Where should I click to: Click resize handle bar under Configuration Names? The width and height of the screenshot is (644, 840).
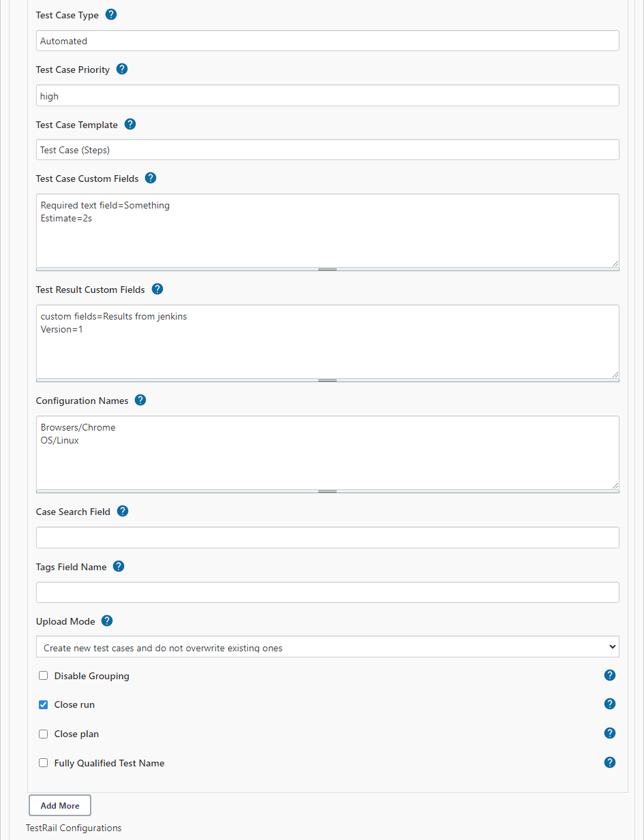(x=328, y=492)
